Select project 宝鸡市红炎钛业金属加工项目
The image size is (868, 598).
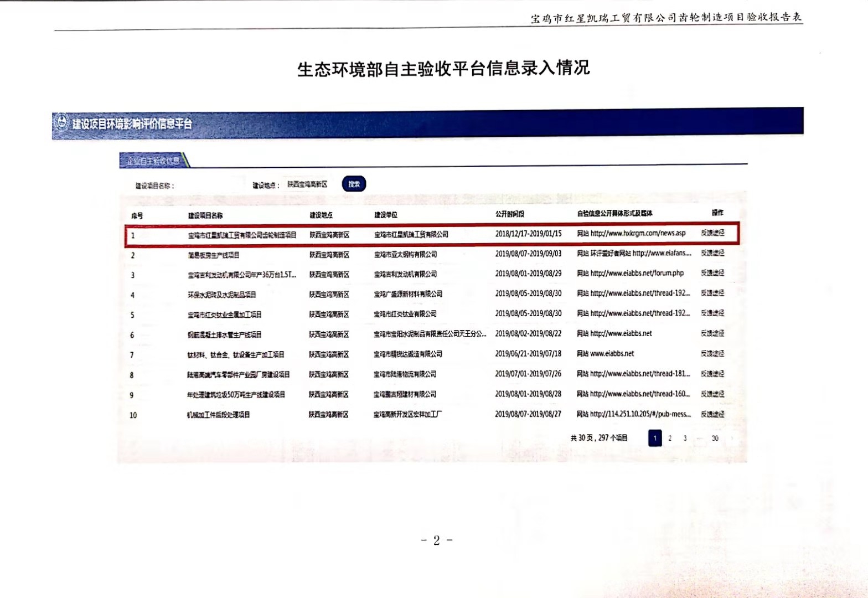pos(225,315)
